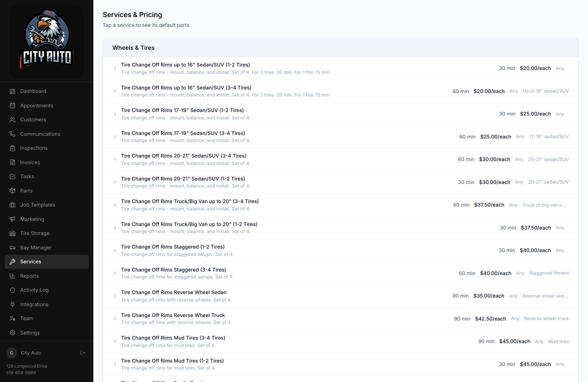Click the Tire Storage warehouse icon

(12, 233)
